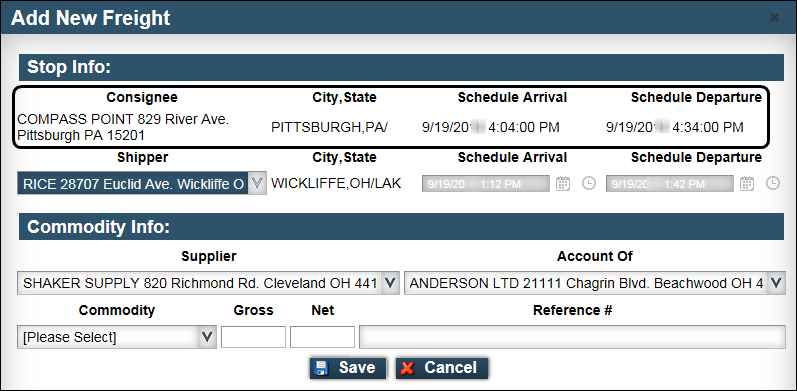
Task: Open calendar icon for shipper Schedule Arrival
Action: click(563, 184)
